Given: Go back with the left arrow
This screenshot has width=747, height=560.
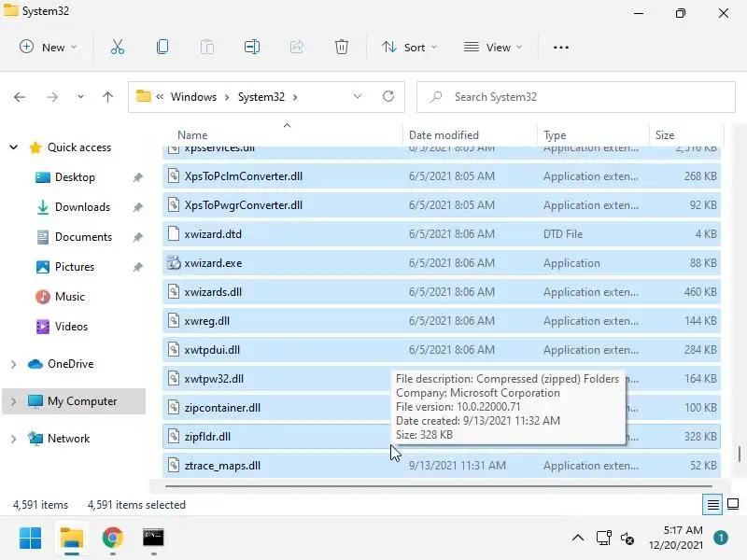Looking at the screenshot, I should [20, 97].
